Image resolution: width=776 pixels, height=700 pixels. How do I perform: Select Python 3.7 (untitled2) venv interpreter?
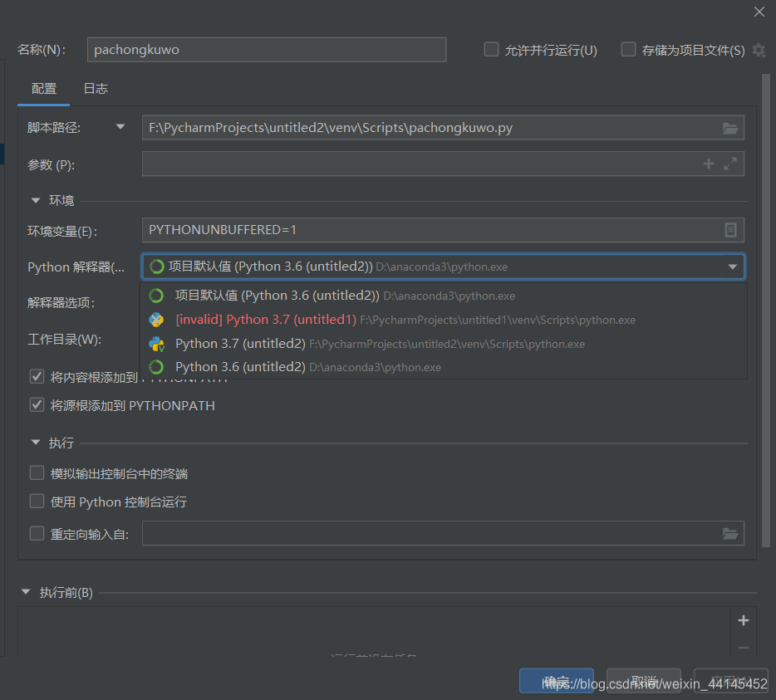(240, 344)
